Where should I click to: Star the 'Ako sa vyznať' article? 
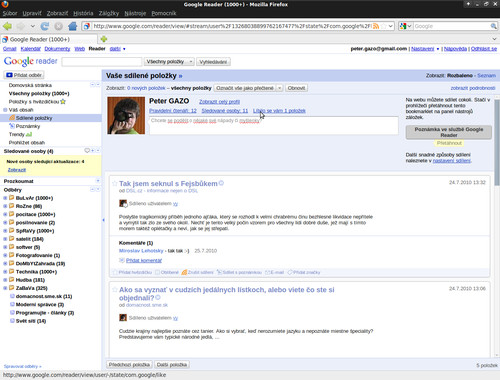(x=114, y=289)
